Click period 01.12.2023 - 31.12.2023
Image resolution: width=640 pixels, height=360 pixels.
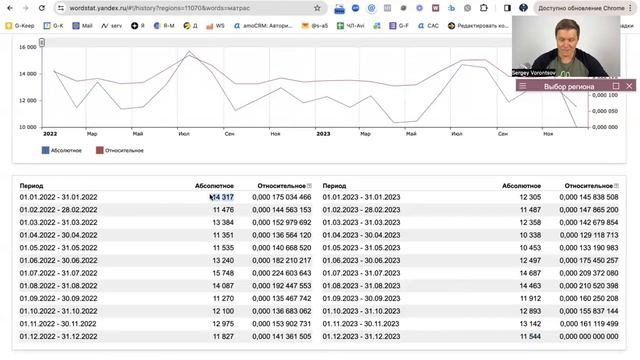click(x=361, y=336)
